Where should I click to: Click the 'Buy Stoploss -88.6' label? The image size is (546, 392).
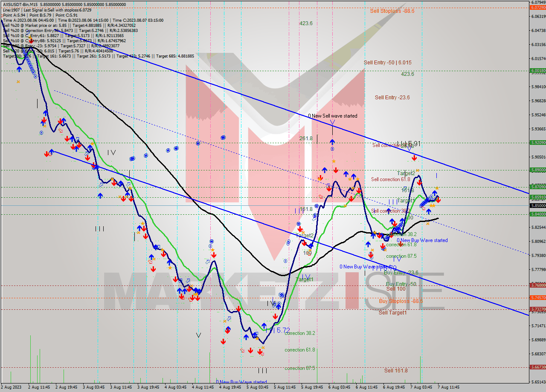pyautogui.click(x=401, y=301)
